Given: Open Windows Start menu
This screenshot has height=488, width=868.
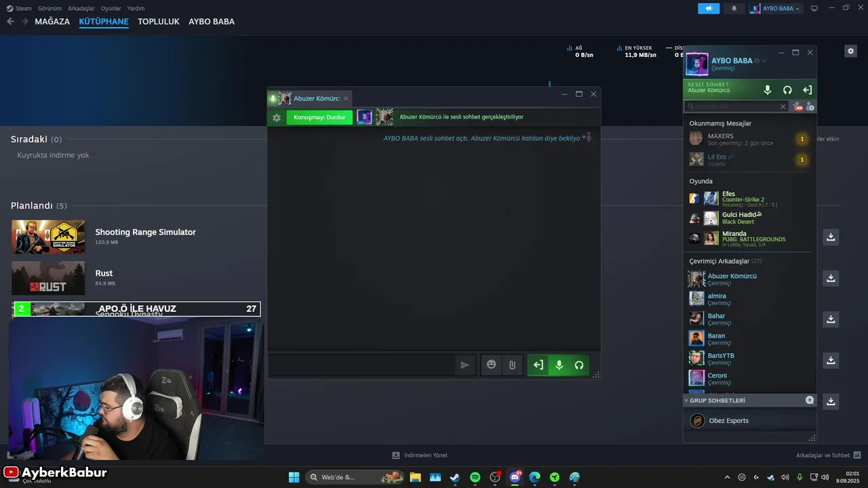Looking at the screenshot, I should click(x=294, y=477).
